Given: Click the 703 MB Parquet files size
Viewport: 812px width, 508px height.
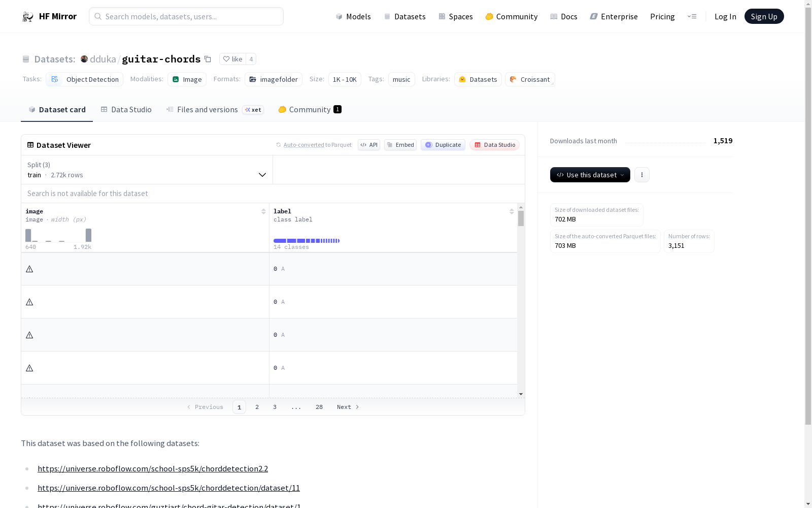Looking at the screenshot, I should point(565,245).
